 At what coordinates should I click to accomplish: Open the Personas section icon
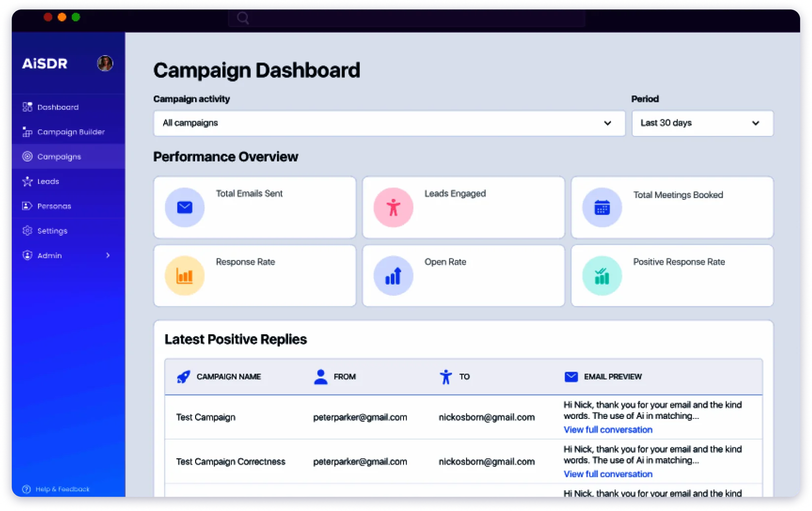(27, 206)
